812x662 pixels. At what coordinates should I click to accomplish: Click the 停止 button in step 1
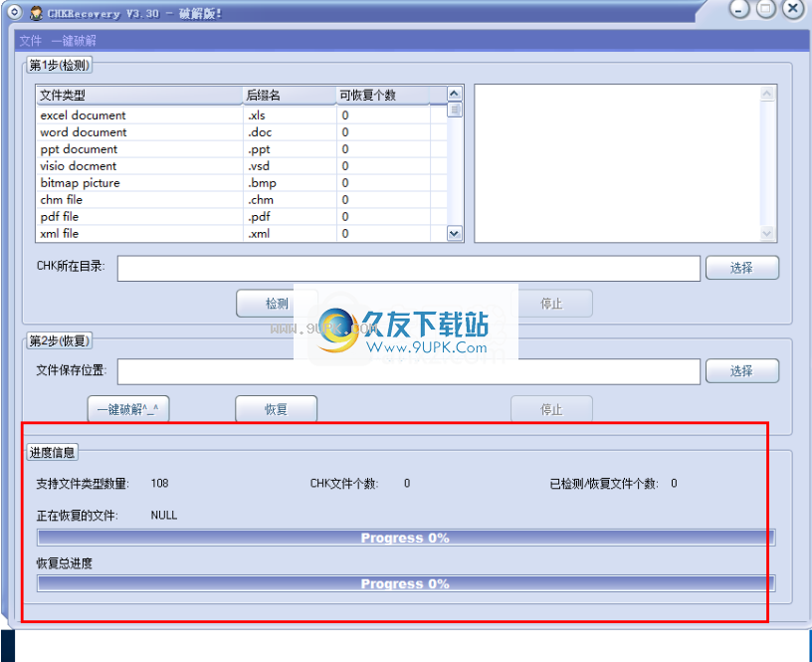551,303
